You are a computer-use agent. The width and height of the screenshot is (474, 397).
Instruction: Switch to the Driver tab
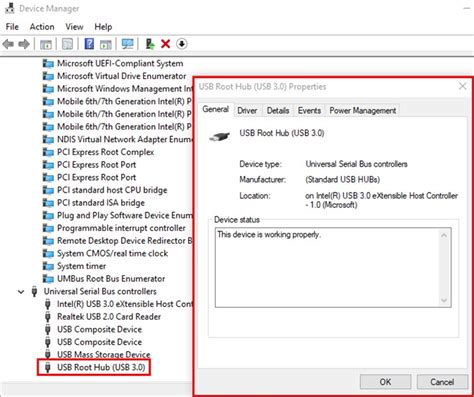(x=247, y=110)
